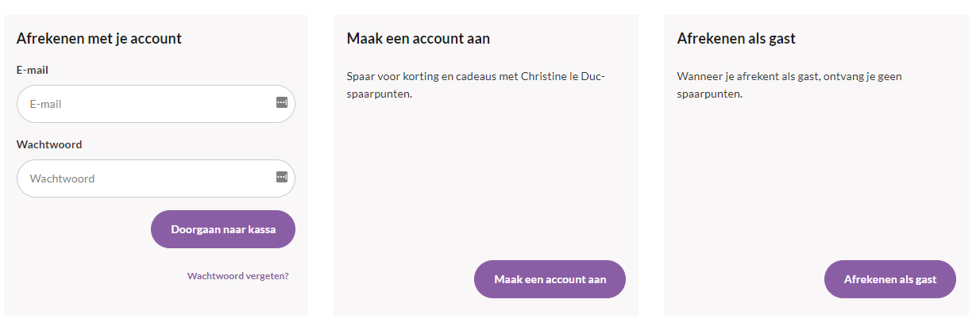980x326 pixels.
Task: Click the bold Wachtwoord label above the field
Action: (x=49, y=144)
